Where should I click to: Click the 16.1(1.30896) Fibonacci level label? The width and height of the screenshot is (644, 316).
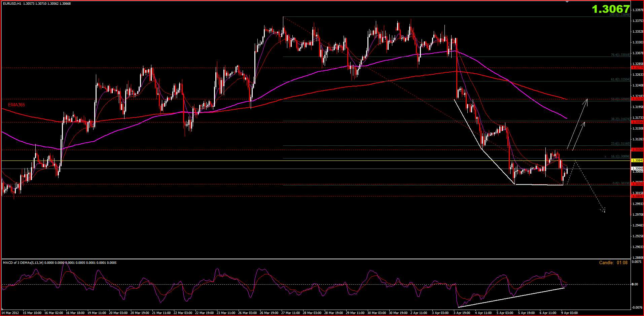pyautogui.click(x=620, y=156)
